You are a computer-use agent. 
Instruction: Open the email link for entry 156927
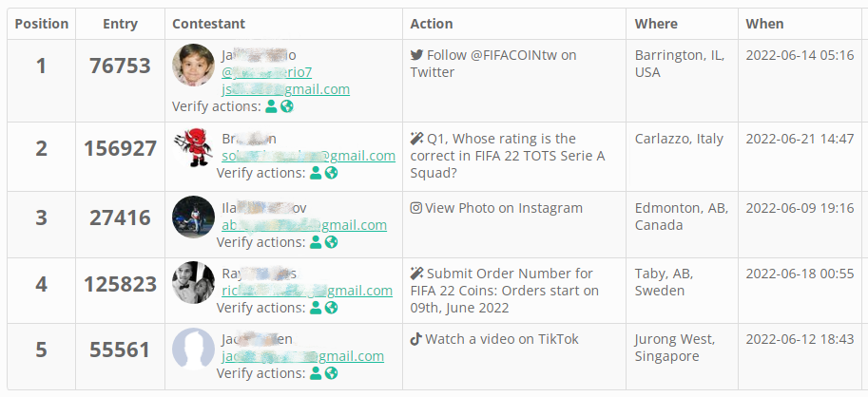[x=308, y=156]
